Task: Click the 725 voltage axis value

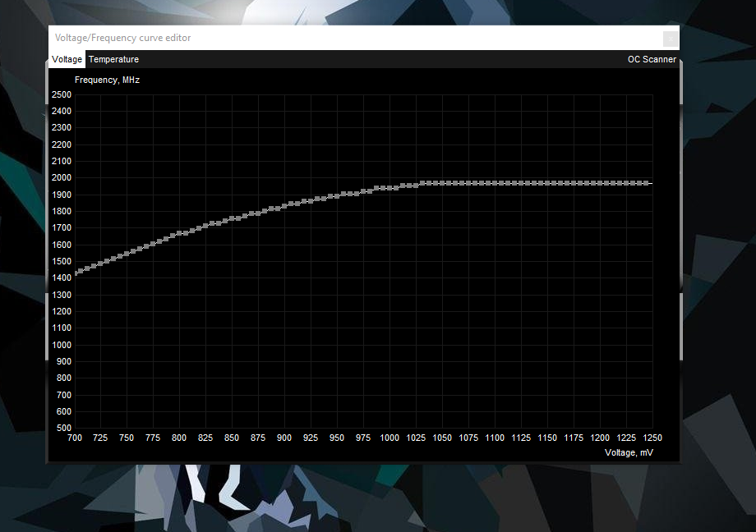Action: (100, 438)
